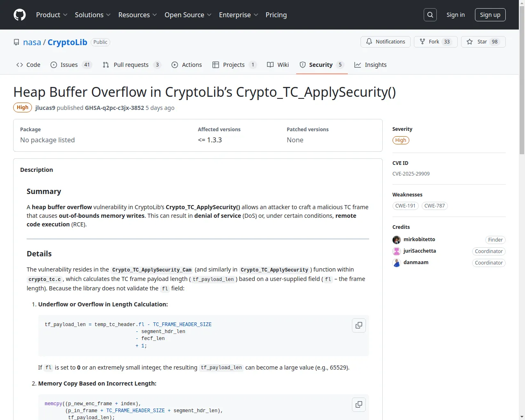The width and height of the screenshot is (525, 420).
Task: Select the Security tab
Action: click(322, 65)
